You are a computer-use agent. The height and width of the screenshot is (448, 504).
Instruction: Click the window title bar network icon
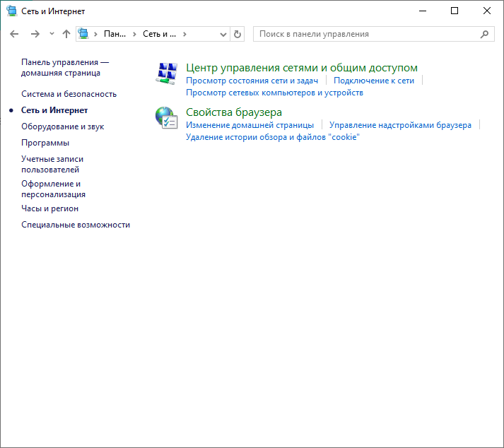coord(12,11)
